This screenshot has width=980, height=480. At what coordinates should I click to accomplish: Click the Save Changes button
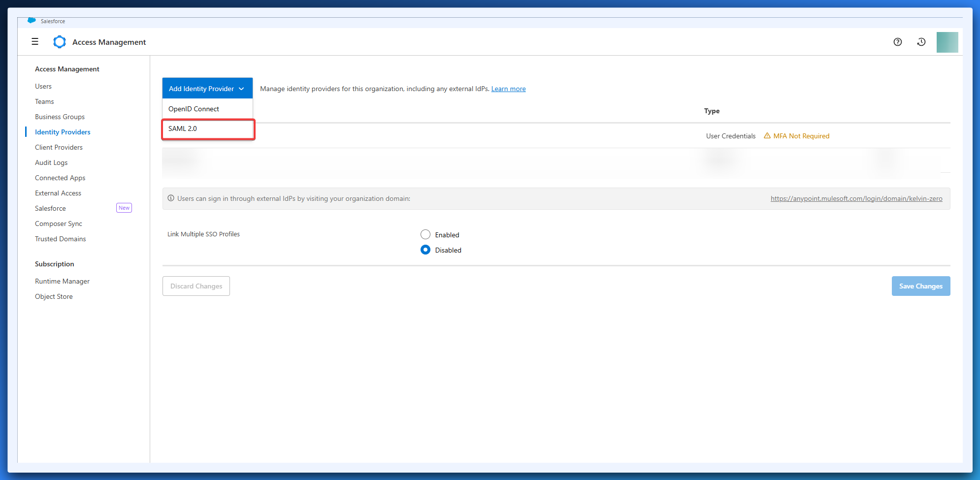point(920,286)
